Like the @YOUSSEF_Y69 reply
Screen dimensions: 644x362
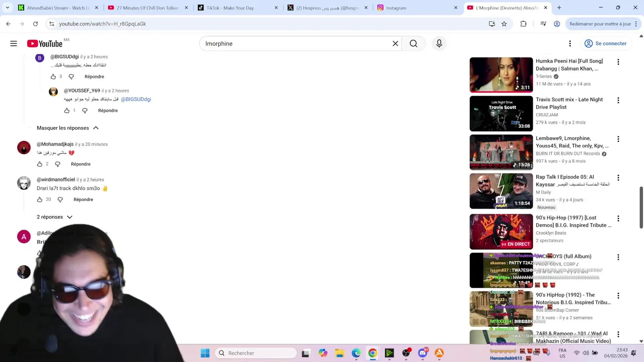[x=67, y=111]
